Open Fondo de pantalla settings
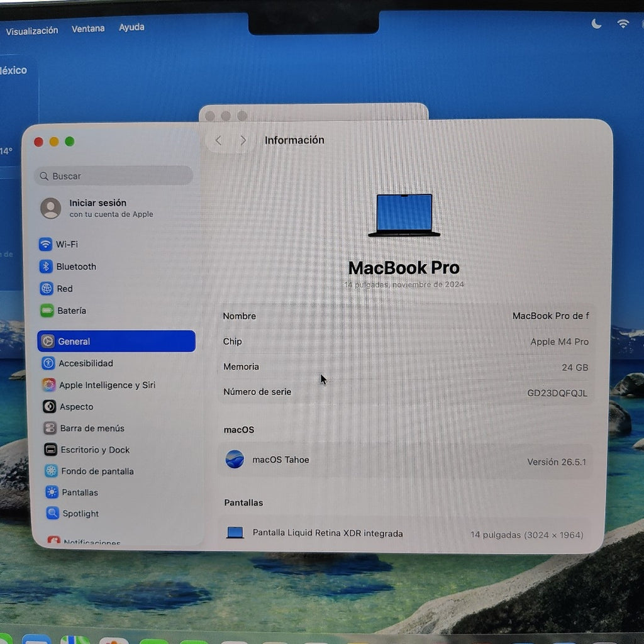 (x=89, y=471)
